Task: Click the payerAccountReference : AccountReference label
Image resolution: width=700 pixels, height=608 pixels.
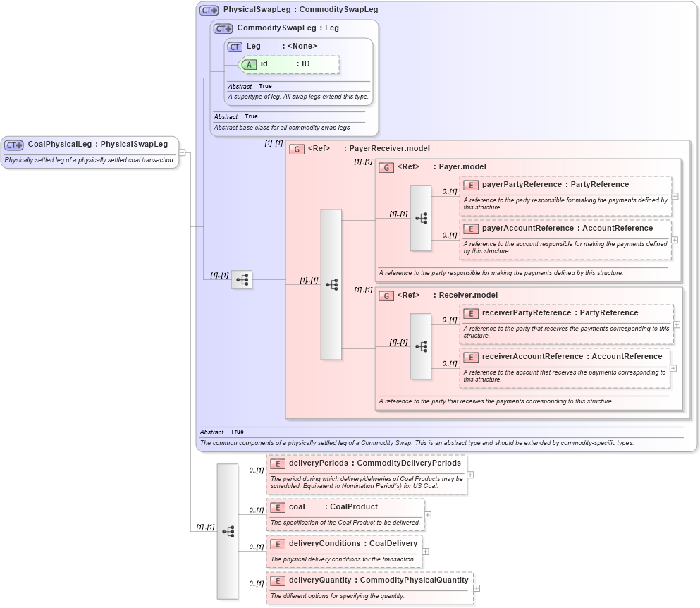Action: point(567,229)
